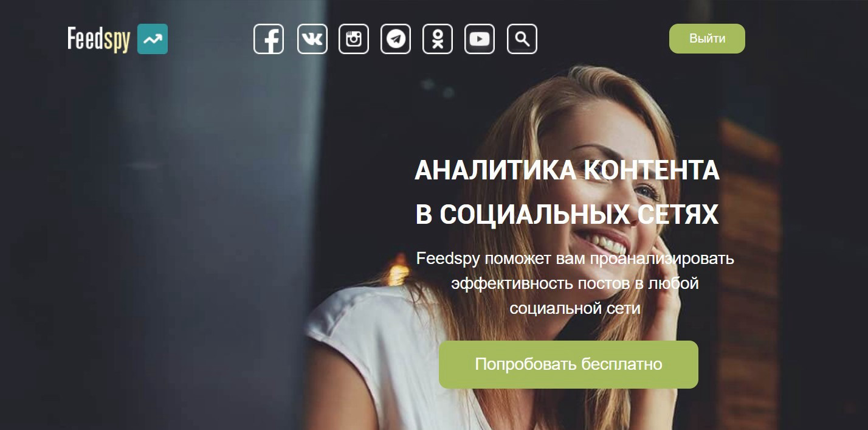Log out with the Выйти button
The image size is (868, 430).
pyautogui.click(x=707, y=38)
